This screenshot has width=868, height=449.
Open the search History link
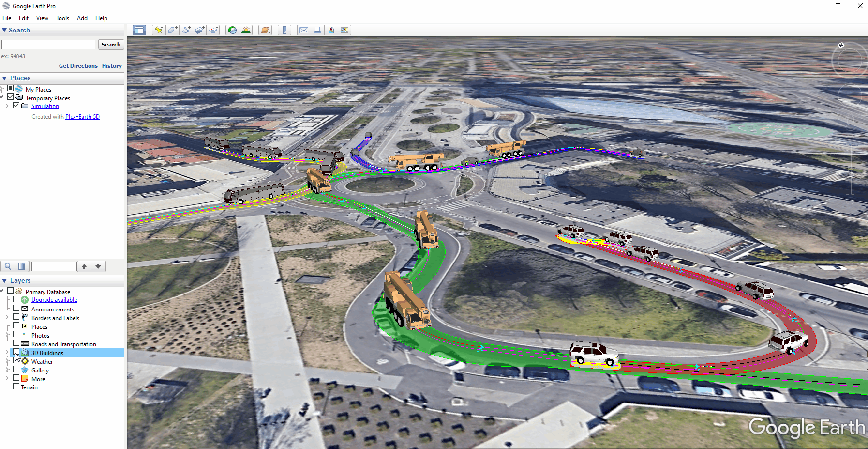(x=112, y=66)
